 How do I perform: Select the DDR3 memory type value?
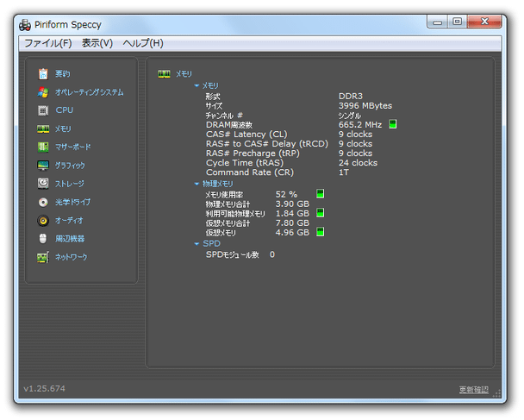pos(351,97)
